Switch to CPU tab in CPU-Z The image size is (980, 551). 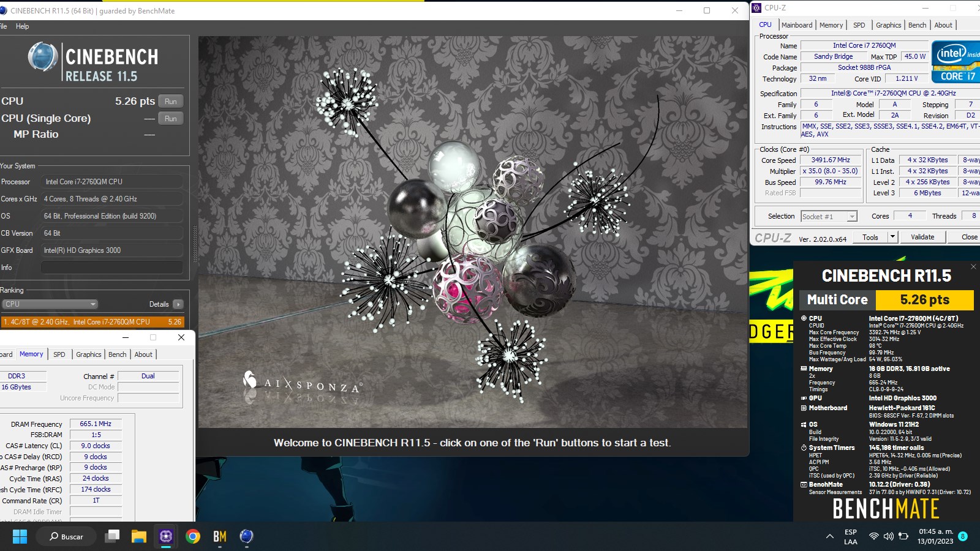[x=766, y=25]
